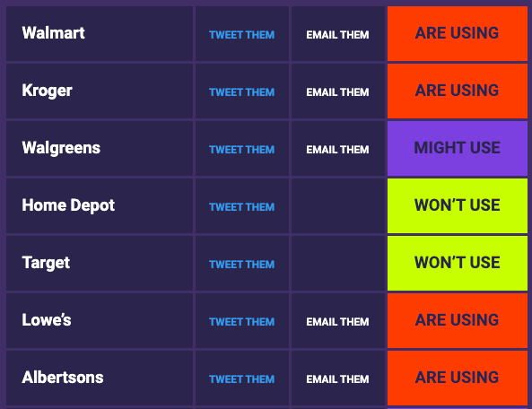
Task: Click Tweet Them for Walmart
Action: coord(241,35)
